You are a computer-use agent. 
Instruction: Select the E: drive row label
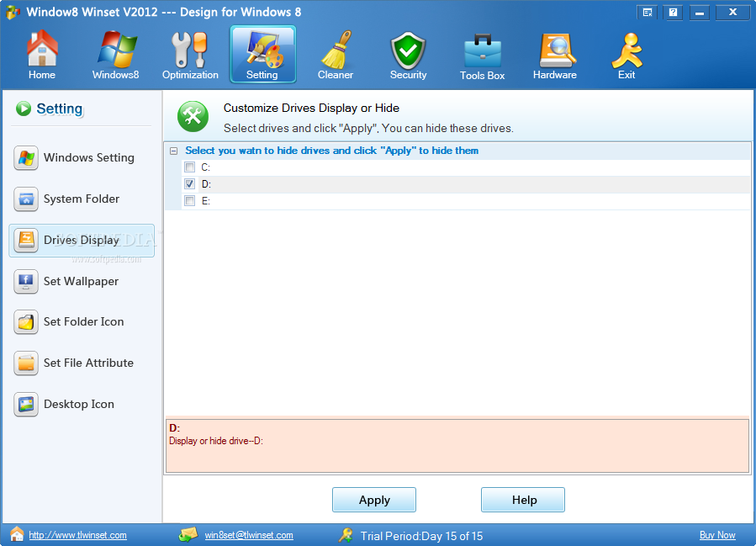206,201
